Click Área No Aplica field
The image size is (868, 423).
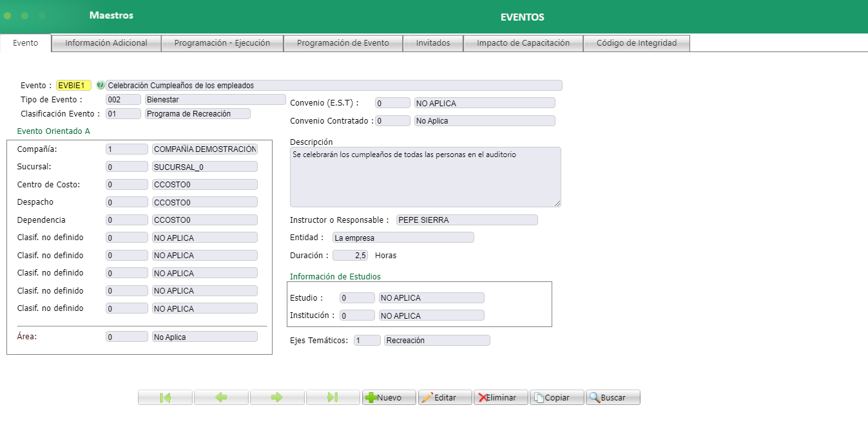click(205, 337)
